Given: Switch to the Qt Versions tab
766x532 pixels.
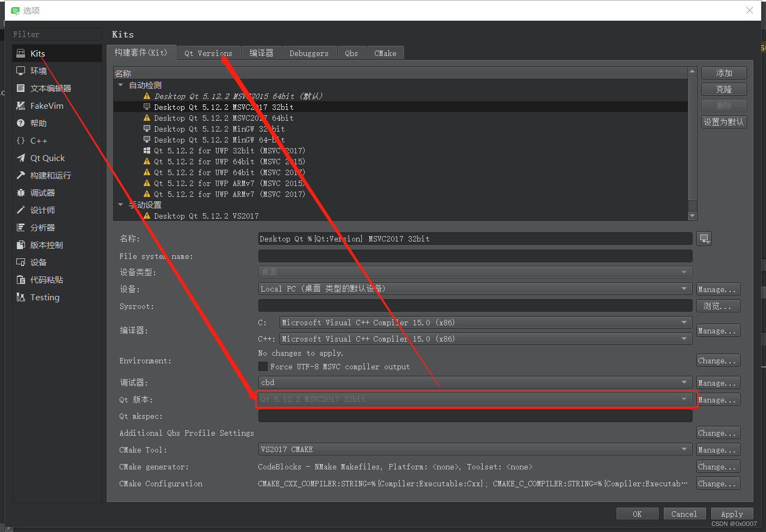Looking at the screenshot, I should 208,53.
